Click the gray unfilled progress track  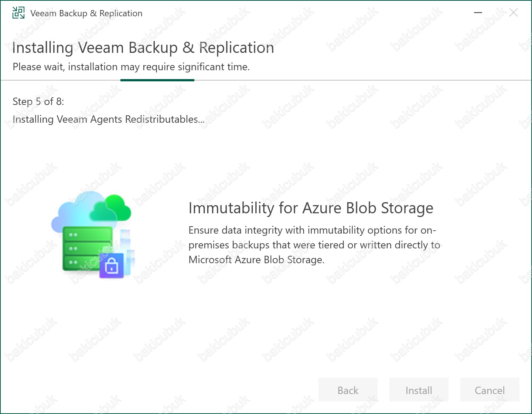click(363, 80)
